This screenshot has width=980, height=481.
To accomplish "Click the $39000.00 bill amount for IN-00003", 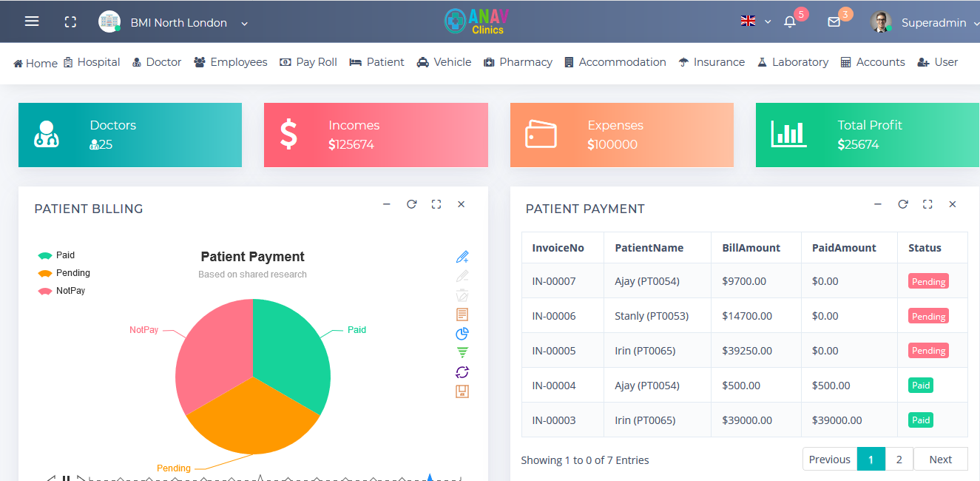I will [747, 420].
